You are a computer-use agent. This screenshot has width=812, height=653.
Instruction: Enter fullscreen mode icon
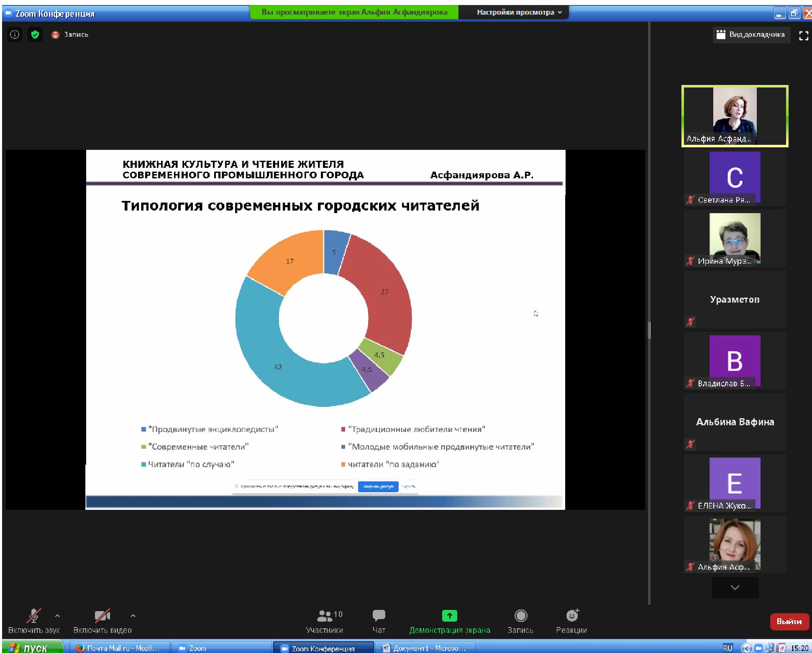[803, 36]
